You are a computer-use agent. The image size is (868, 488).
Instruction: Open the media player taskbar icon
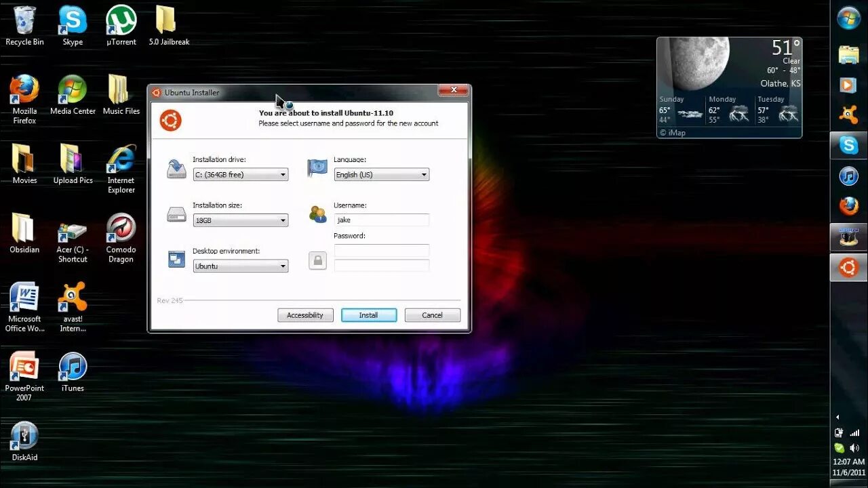(x=849, y=85)
